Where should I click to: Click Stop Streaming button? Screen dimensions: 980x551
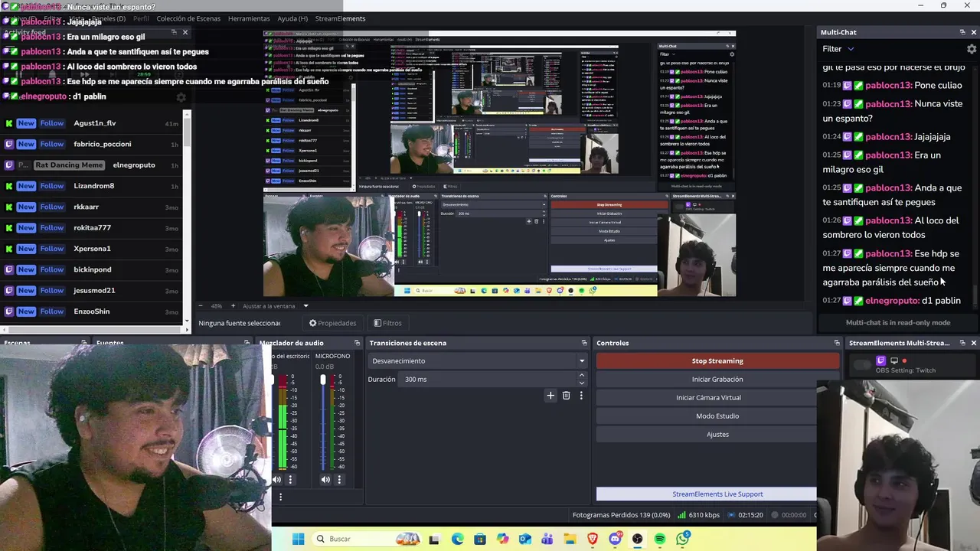(717, 361)
